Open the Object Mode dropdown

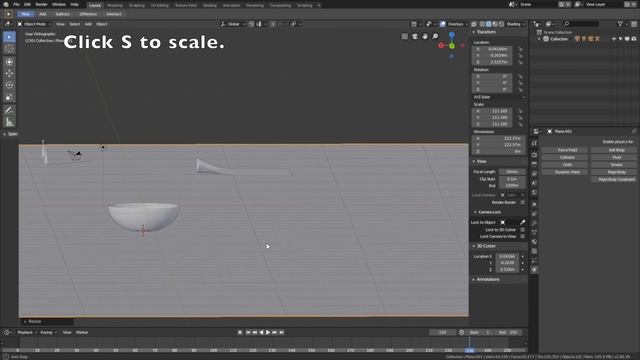pyautogui.click(x=34, y=24)
